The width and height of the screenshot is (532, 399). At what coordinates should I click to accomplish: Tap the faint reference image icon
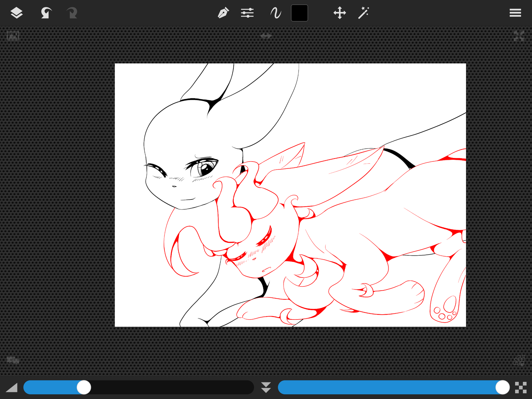(x=13, y=36)
